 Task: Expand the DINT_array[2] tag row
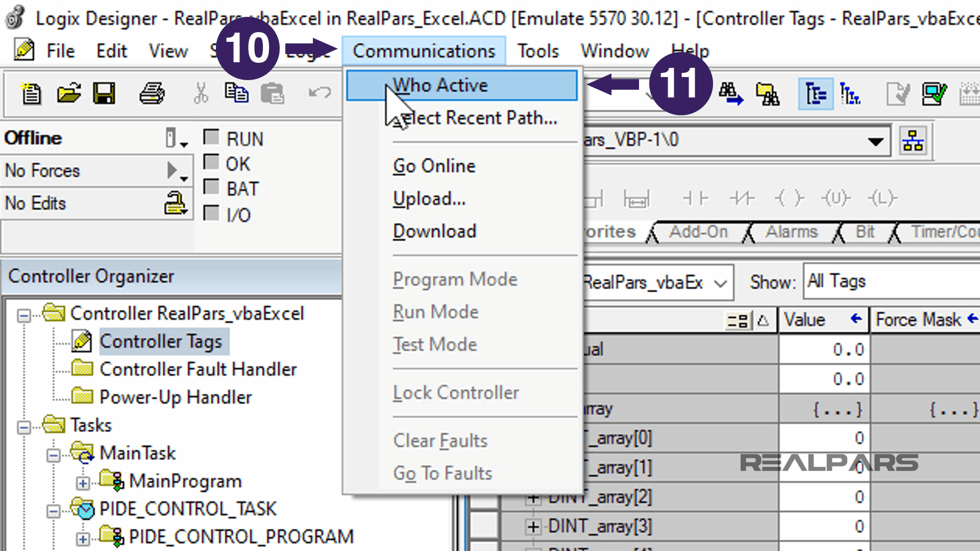[x=534, y=497]
